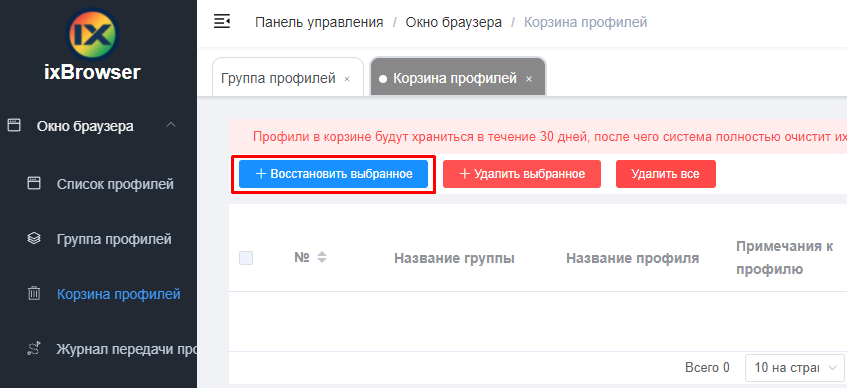Click the layers icon next to Группа профилей

coord(34,239)
